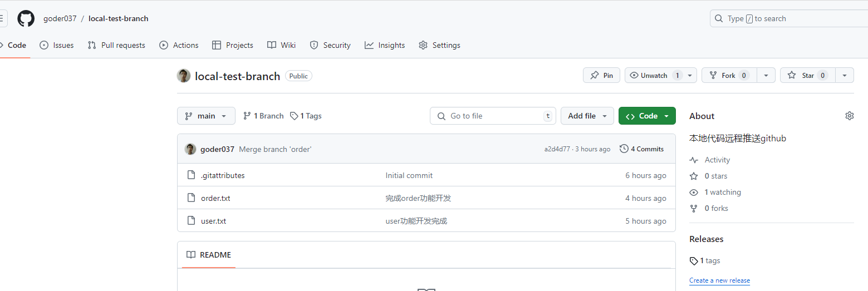This screenshot has width=868, height=291.
Task: Open the Wiki tab
Action: [281, 46]
